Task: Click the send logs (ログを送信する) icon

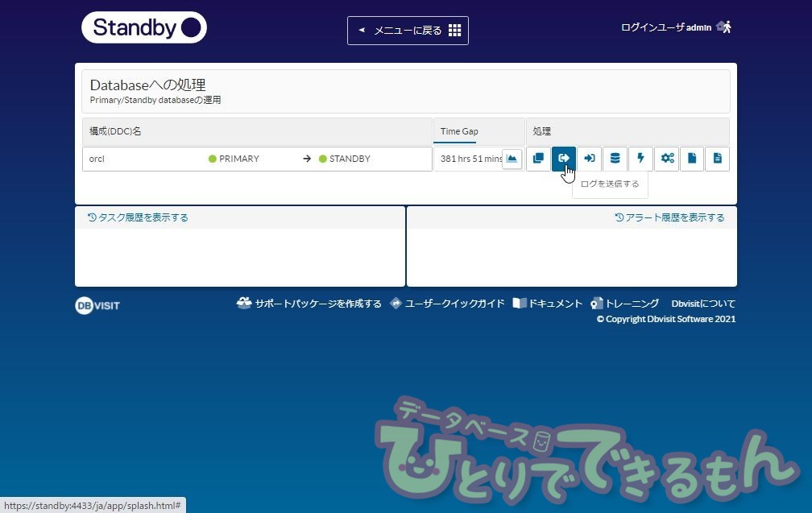Action: click(564, 159)
